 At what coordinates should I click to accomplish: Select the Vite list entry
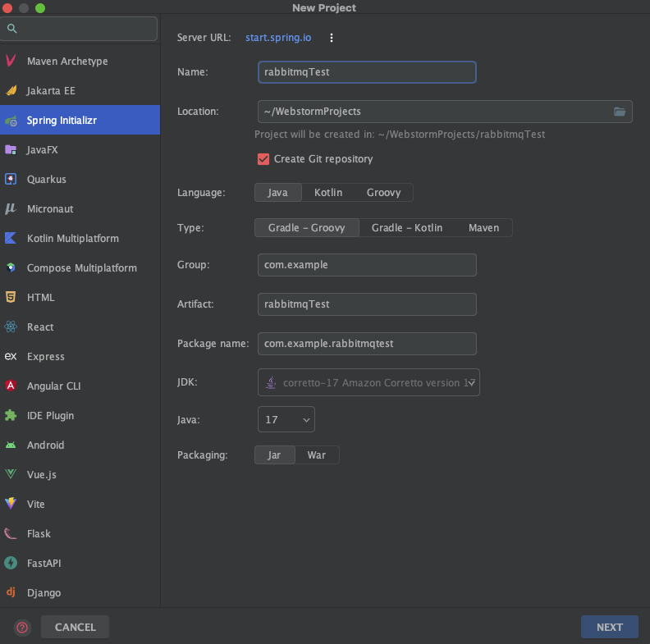click(80, 504)
